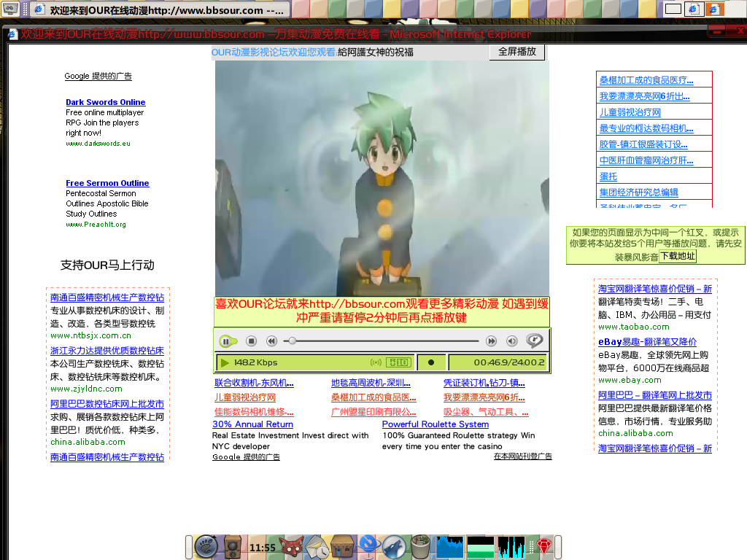Launch the howling wolf icon in dock
The height and width of the screenshot is (560, 747).
tap(395, 547)
